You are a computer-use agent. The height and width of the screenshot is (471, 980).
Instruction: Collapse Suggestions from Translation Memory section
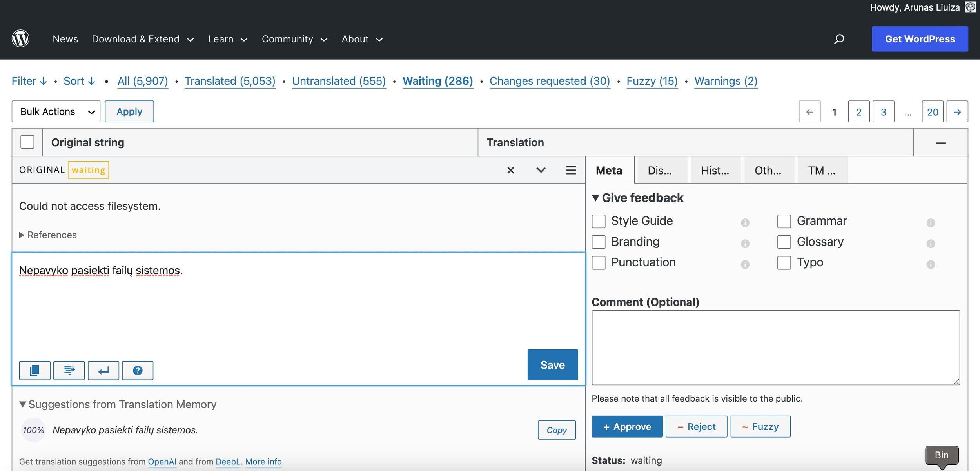(x=23, y=404)
